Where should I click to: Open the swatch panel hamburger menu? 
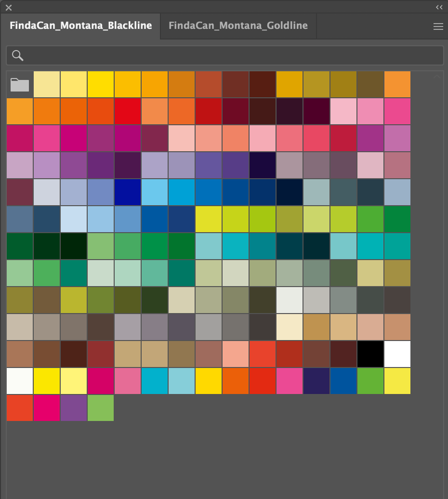[438, 27]
